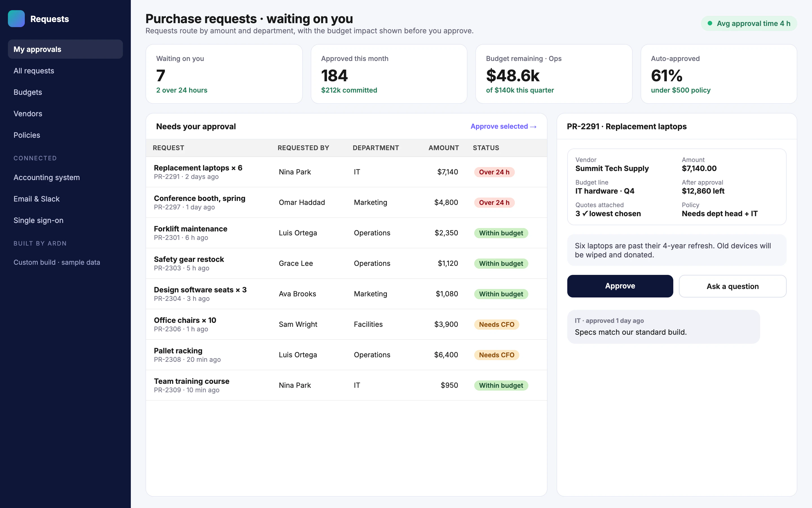812x508 pixels.
Task: Click the Requests app logo icon
Action: [x=16, y=19]
